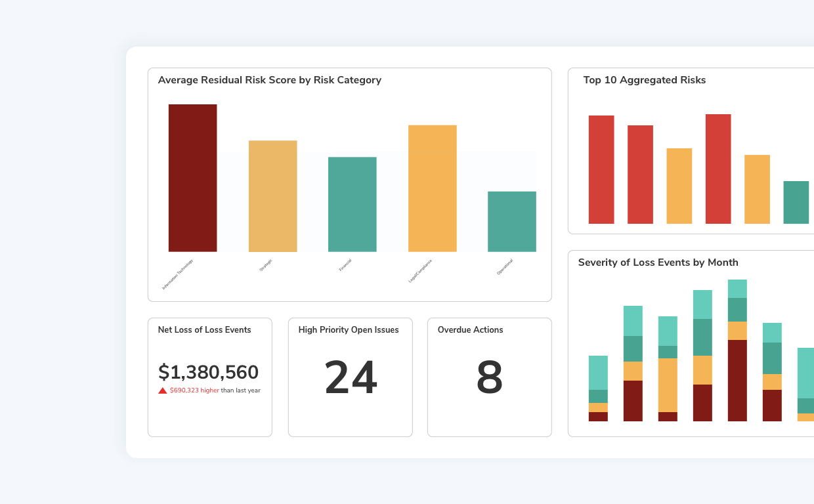Select the Average Residual Risk Score chart title
814x504 pixels.
pos(269,80)
